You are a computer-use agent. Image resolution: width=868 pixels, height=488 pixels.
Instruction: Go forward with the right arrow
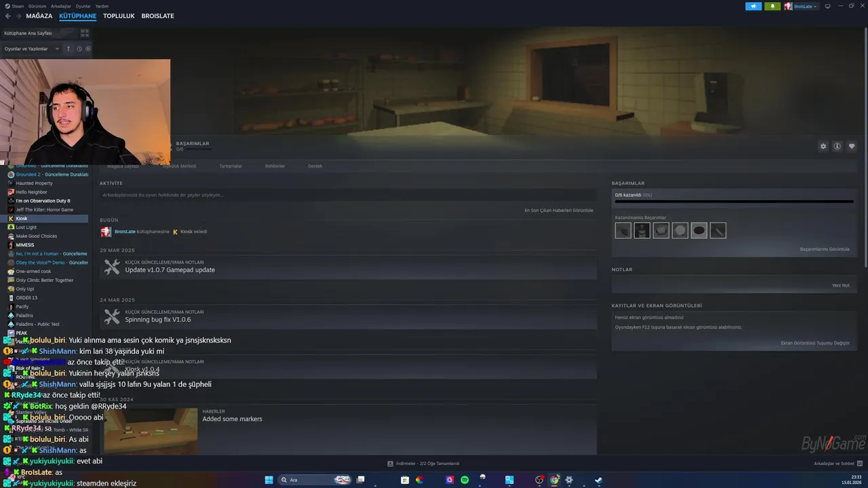(18, 16)
